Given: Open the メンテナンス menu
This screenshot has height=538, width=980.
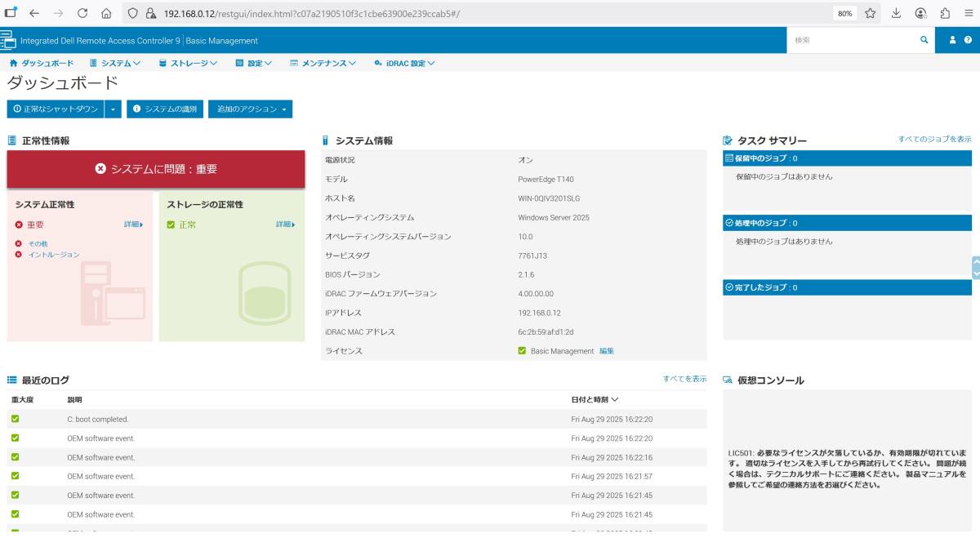Looking at the screenshot, I should 323,63.
